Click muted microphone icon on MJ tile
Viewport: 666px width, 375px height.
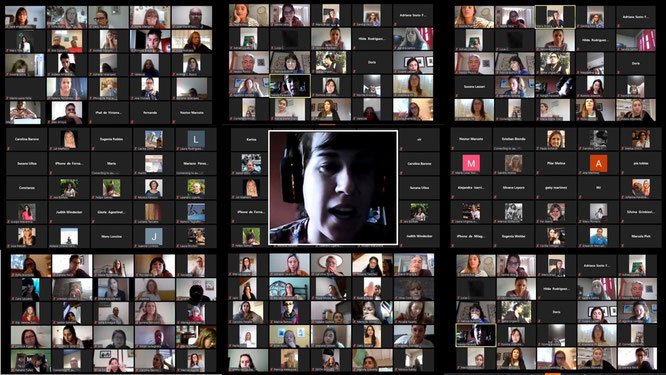tap(580, 197)
